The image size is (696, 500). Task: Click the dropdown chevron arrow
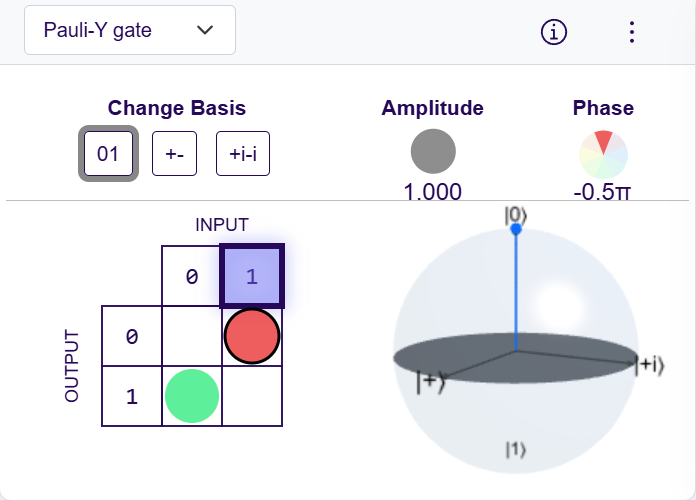[x=206, y=30]
